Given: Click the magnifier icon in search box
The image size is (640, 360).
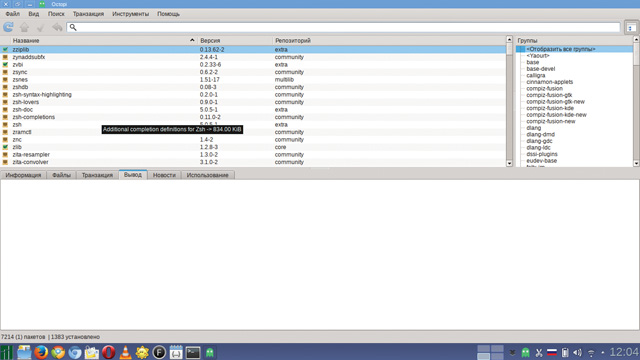Looking at the screenshot, I should pos(73,27).
